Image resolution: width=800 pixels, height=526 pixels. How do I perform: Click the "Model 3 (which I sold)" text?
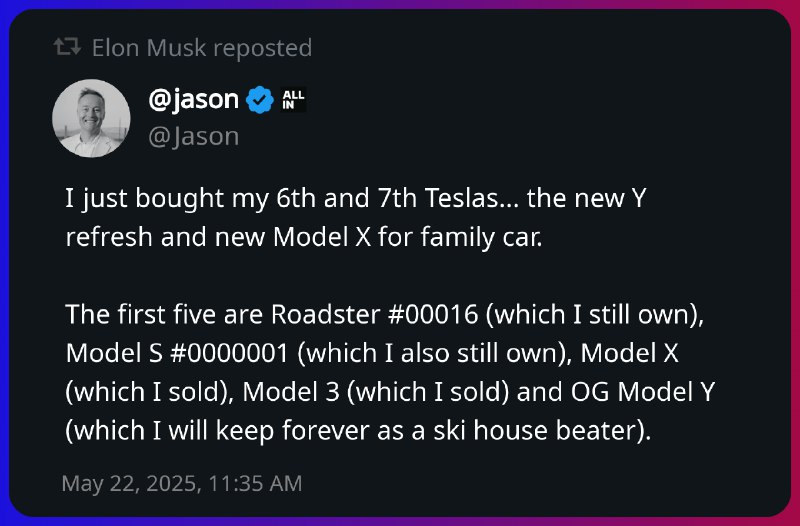376,392
